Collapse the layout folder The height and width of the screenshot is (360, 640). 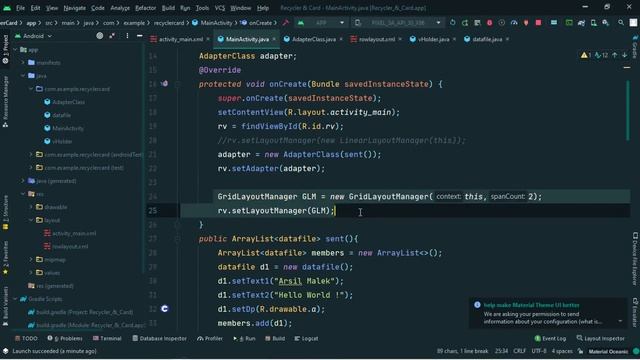pyautogui.click(x=31, y=220)
